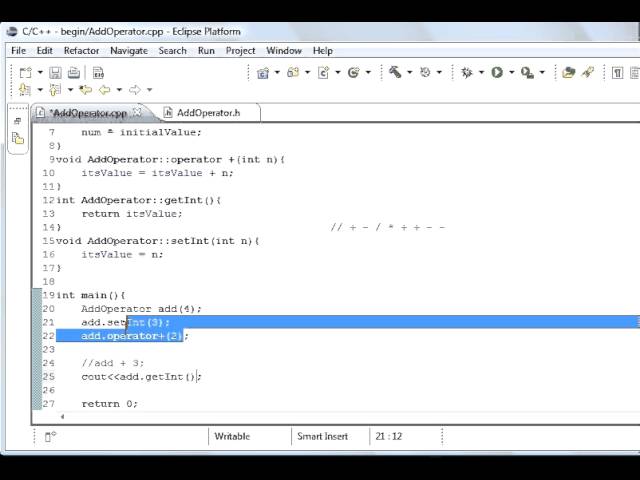Image resolution: width=640 pixels, height=480 pixels.
Task: Click the Search flashlight toolbar icon
Action: click(x=587, y=72)
